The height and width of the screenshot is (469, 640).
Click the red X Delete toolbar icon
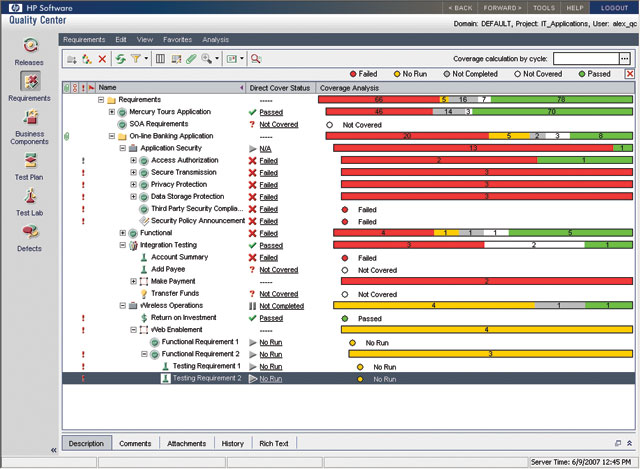pyautogui.click(x=102, y=59)
